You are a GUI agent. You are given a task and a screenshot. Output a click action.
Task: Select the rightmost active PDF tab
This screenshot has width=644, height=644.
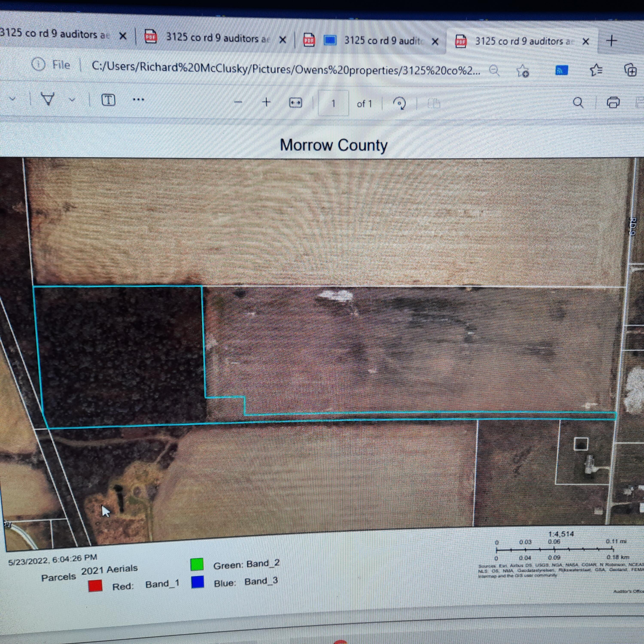pyautogui.click(x=522, y=41)
